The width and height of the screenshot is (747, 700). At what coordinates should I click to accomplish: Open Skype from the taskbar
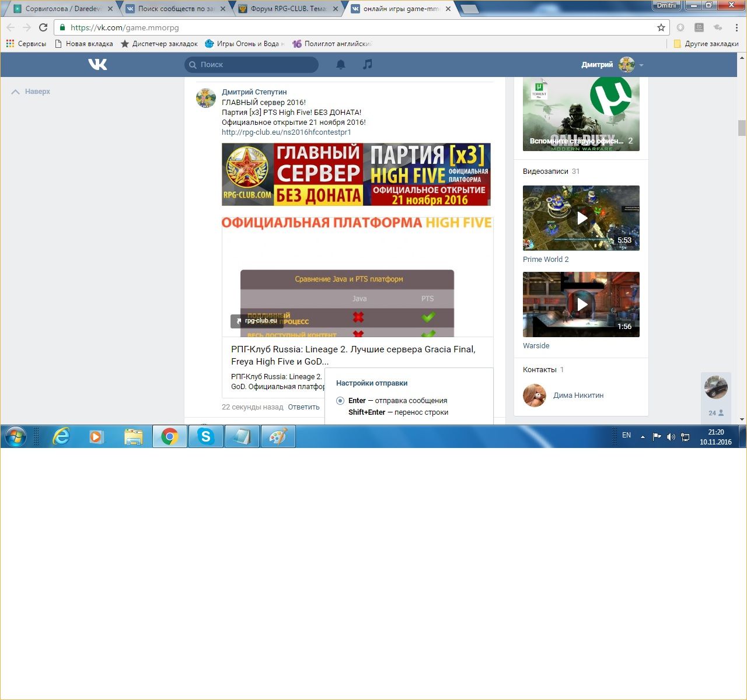[206, 436]
